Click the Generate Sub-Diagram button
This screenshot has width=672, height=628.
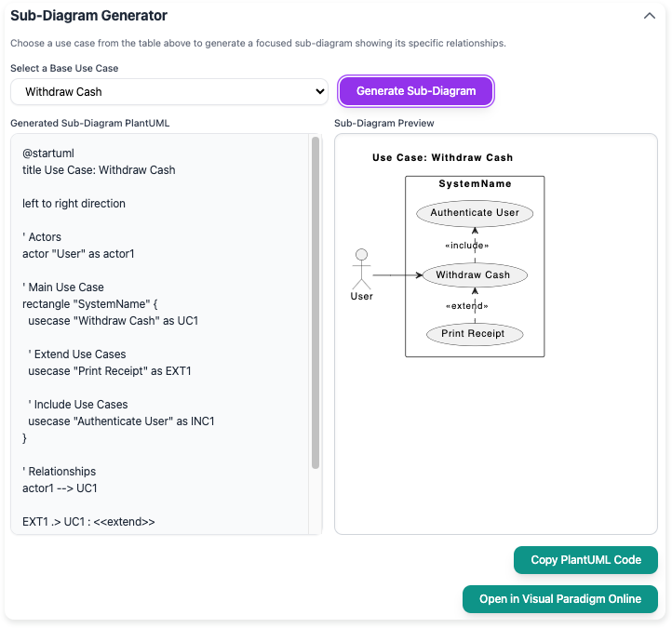[416, 91]
